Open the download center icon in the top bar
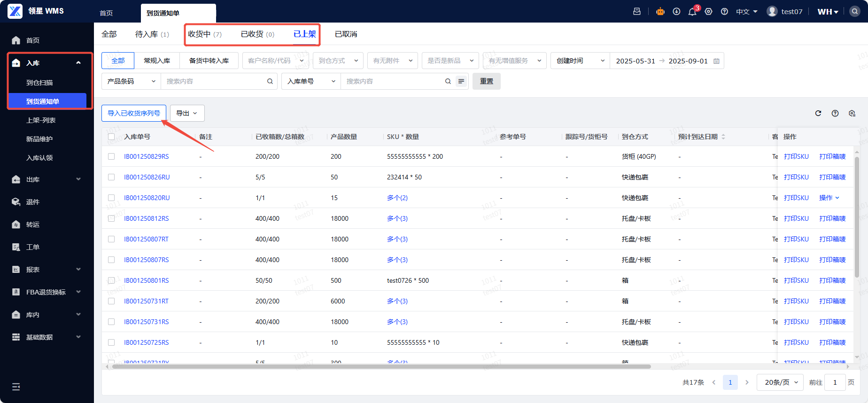This screenshot has width=868, height=403. click(676, 12)
